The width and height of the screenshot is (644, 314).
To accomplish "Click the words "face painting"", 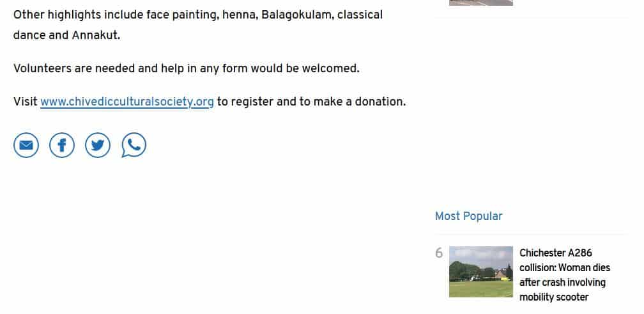I will click(185, 15).
